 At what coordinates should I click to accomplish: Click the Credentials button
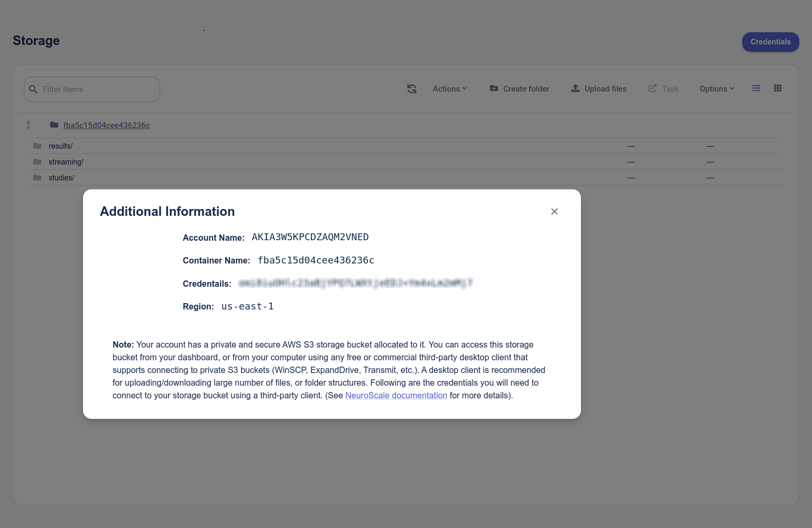[x=770, y=42]
